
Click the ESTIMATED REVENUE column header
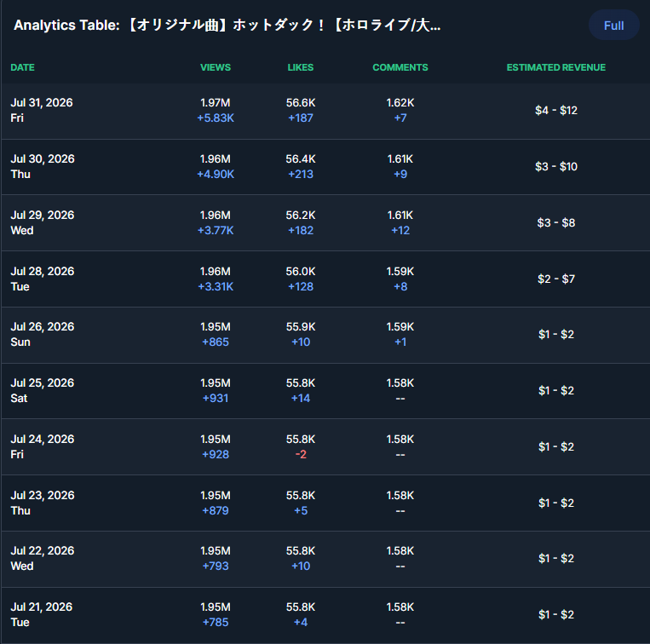click(556, 67)
